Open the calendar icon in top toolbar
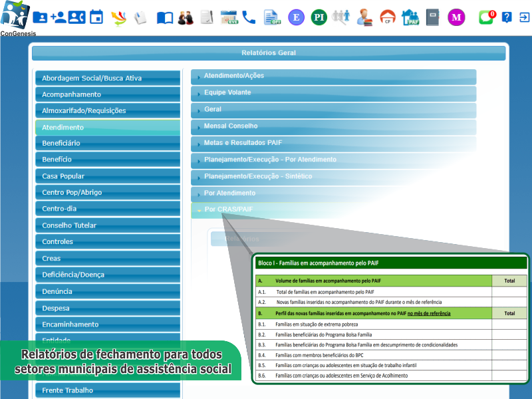Screen dimensions: 532x399 click(x=96, y=17)
